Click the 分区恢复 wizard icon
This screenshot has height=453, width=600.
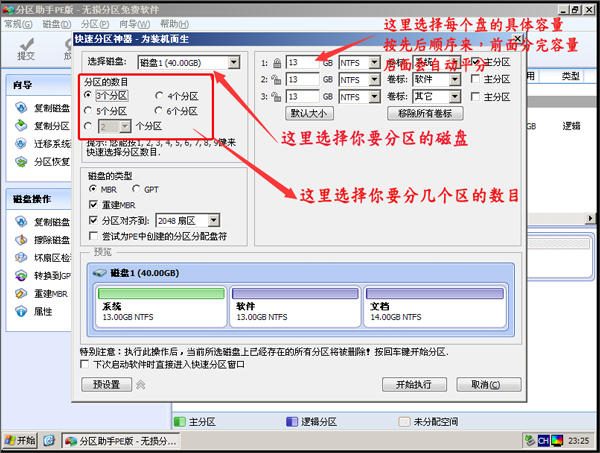(21, 161)
